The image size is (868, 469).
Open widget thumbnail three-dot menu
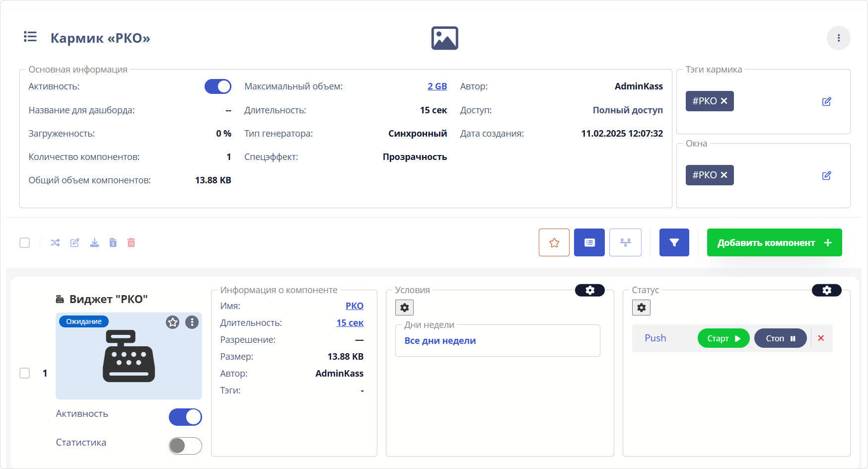point(192,322)
